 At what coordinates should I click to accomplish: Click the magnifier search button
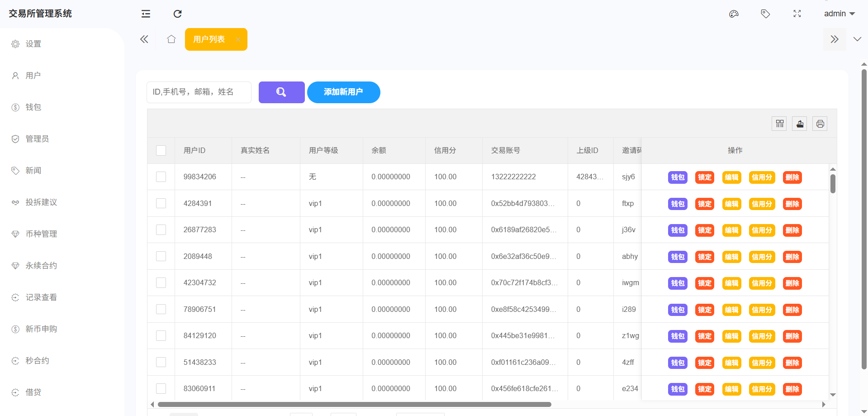[281, 92]
